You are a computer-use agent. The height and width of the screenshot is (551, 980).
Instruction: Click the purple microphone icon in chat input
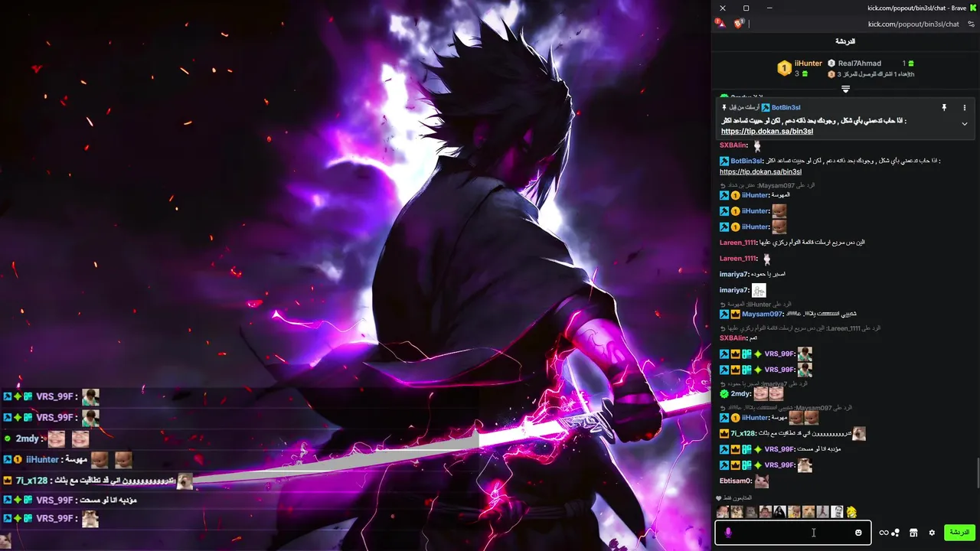pyautogui.click(x=728, y=533)
